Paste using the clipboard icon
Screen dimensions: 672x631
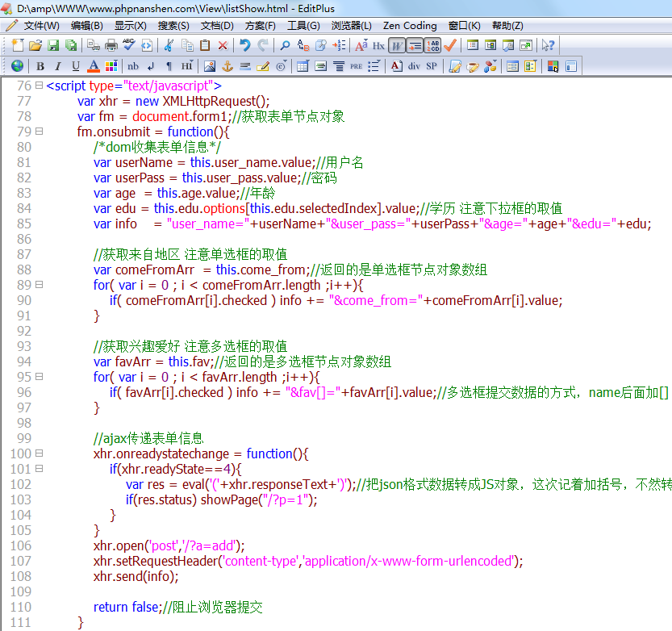[205, 45]
